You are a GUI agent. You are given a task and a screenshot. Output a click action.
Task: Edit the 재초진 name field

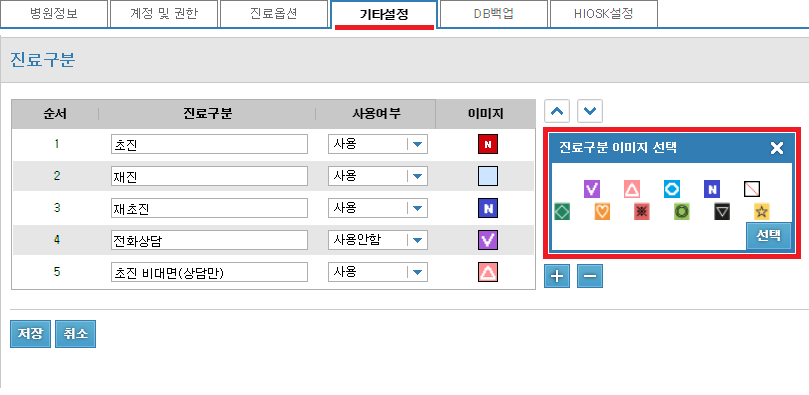tap(209, 208)
